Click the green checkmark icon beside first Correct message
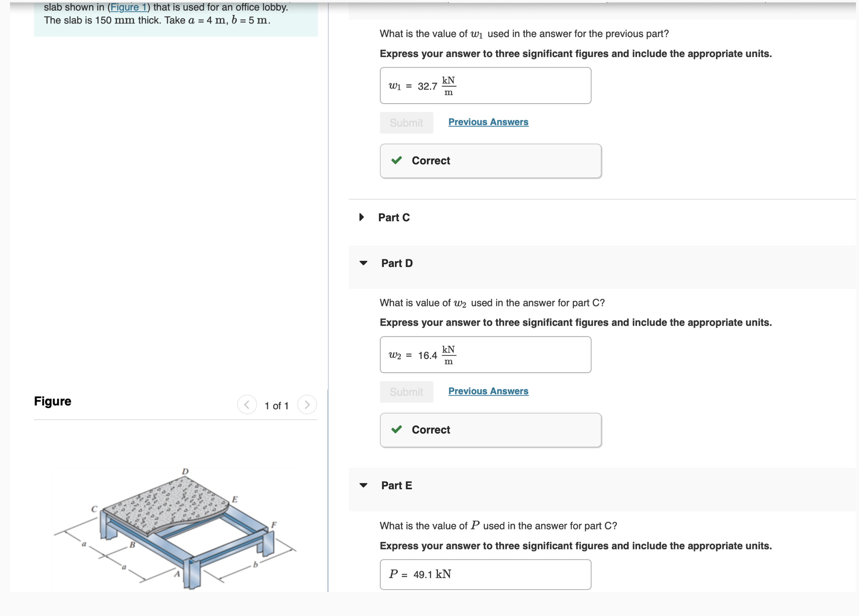This screenshot has height=616, width=859. 396,160
